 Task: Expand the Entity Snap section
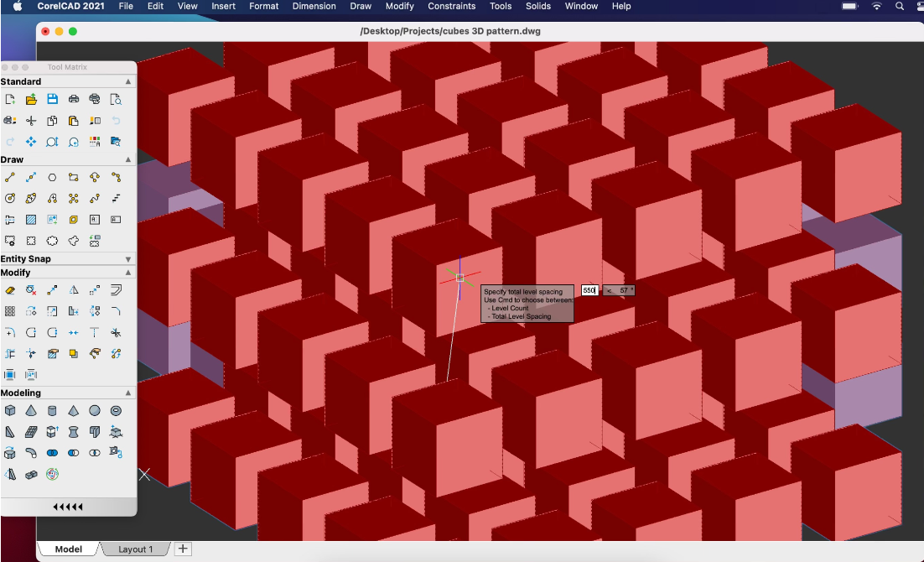click(128, 259)
